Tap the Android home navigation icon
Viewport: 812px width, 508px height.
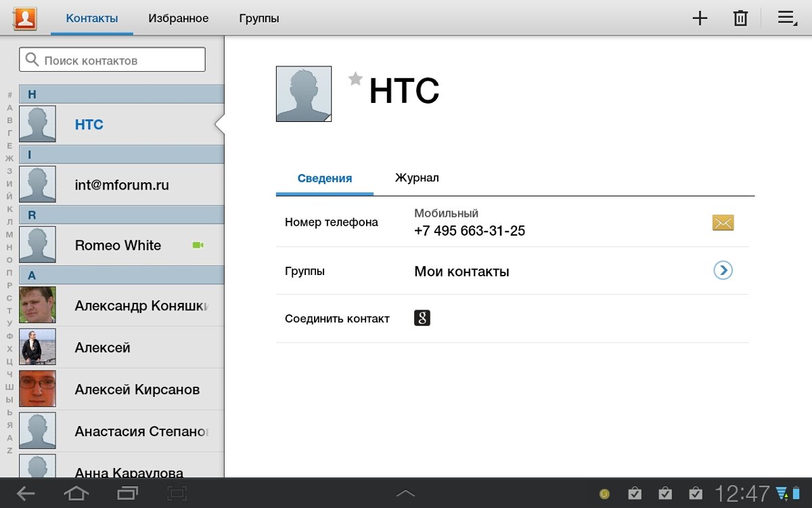76,493
